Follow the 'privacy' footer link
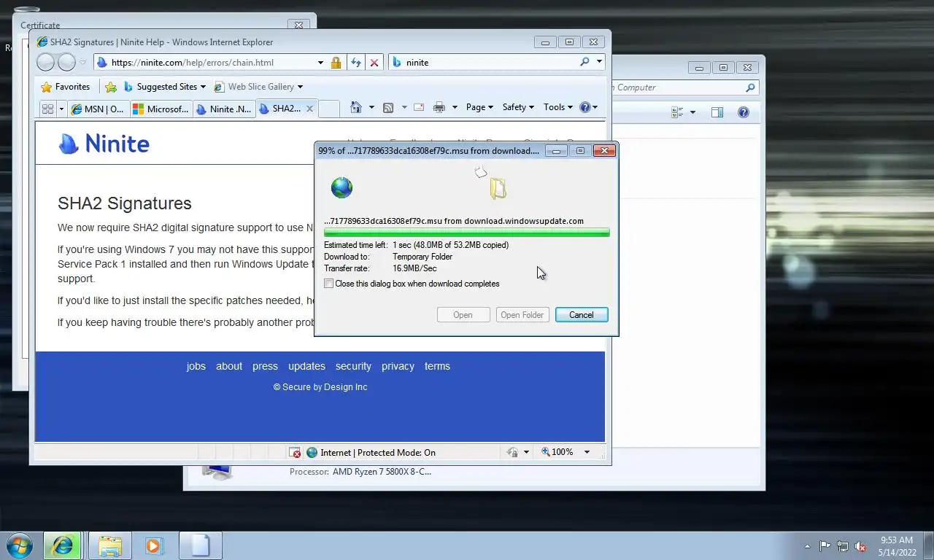The height and width of the screenshot is (560, 934). pyautogui.click(x=398, y=366)
